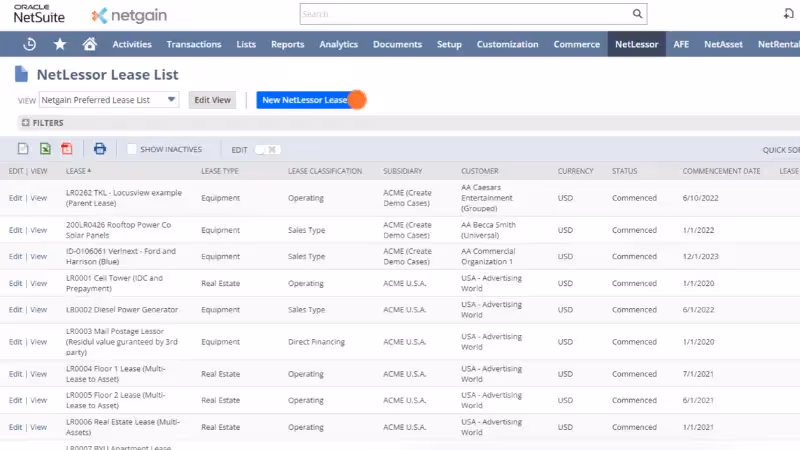Edit the LR0003 Mail Postage Lessor lease

(15, 342)
